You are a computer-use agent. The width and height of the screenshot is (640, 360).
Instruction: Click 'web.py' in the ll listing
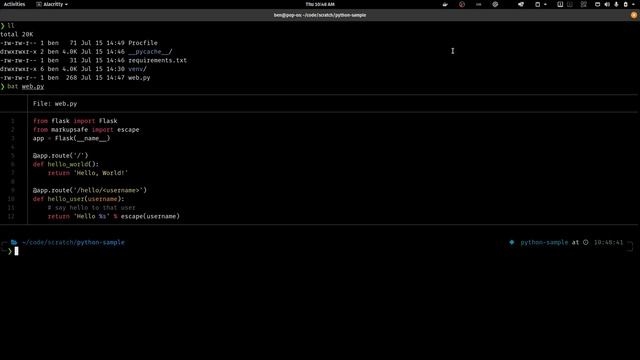pos(139,78)
